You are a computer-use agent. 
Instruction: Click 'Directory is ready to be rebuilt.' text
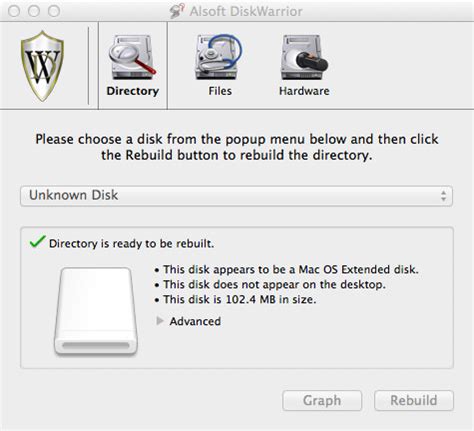click(131, 243)
